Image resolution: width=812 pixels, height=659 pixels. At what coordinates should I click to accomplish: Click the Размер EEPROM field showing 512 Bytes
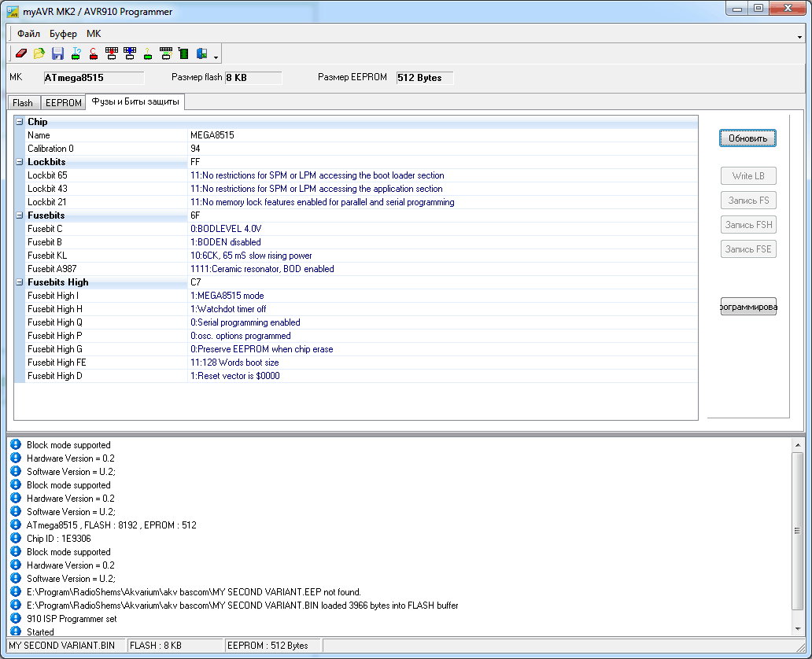coord(425,78)
